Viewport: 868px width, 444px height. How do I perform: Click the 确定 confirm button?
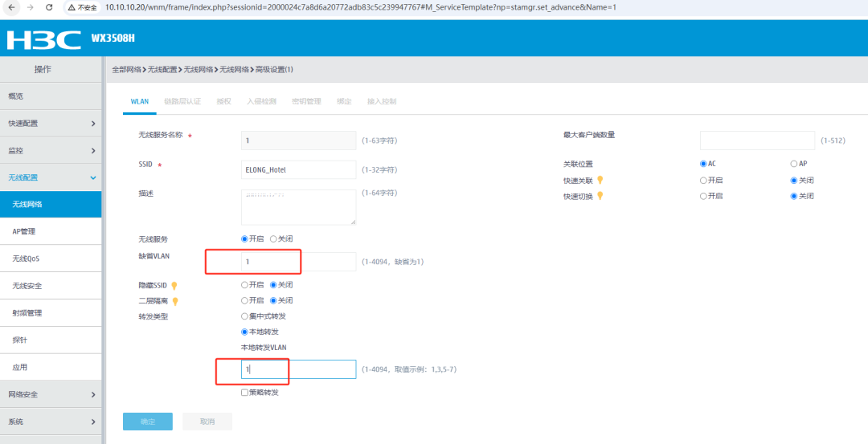point(148,422)
